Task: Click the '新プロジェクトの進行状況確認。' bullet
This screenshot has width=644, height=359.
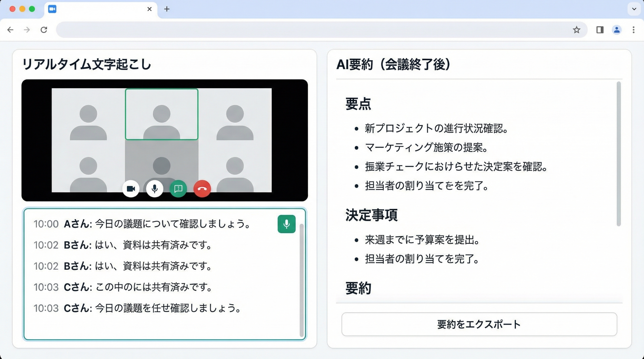Action: [436, 128]
